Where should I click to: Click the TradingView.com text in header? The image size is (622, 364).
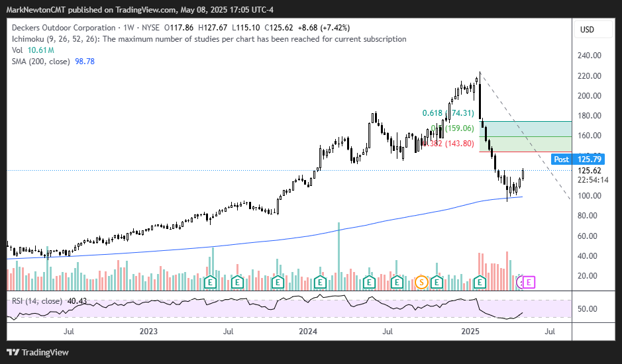coord(145,10)
